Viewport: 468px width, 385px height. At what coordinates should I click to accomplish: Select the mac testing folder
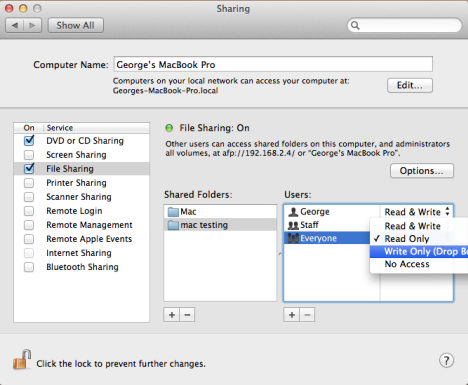click(x=220, y=225)
